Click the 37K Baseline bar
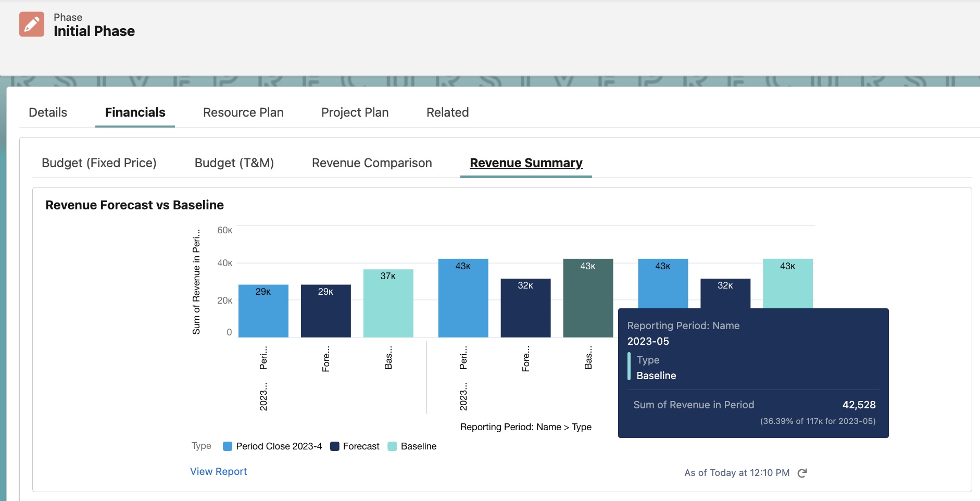The height and width of the screenshot is (501, 980). (x=388, y=302)
